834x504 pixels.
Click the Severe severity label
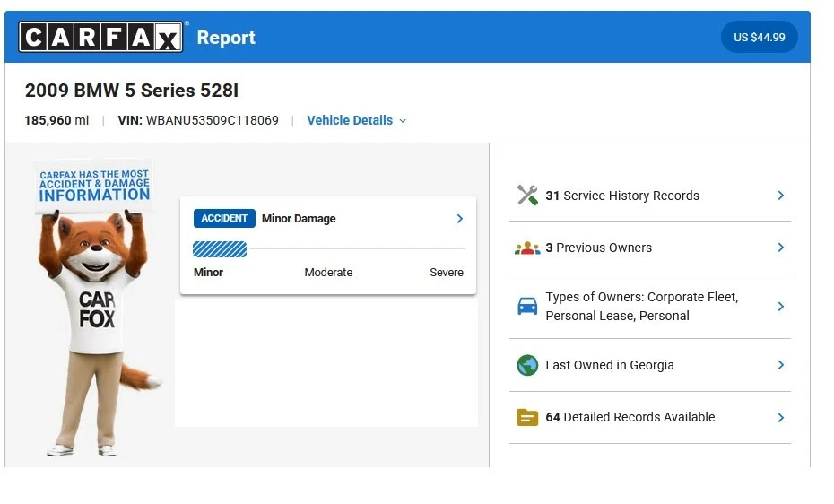(447, 273)
